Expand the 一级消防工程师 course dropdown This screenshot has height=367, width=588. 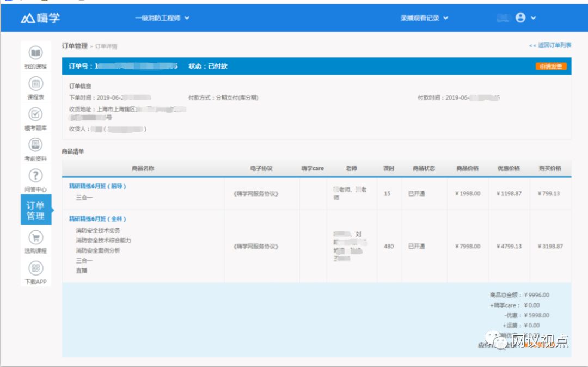tap(162, 18)
